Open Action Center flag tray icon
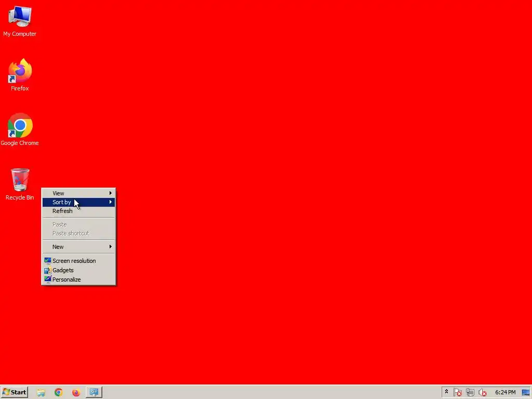Viewport: 532px width, 399px height. point(457,393)
